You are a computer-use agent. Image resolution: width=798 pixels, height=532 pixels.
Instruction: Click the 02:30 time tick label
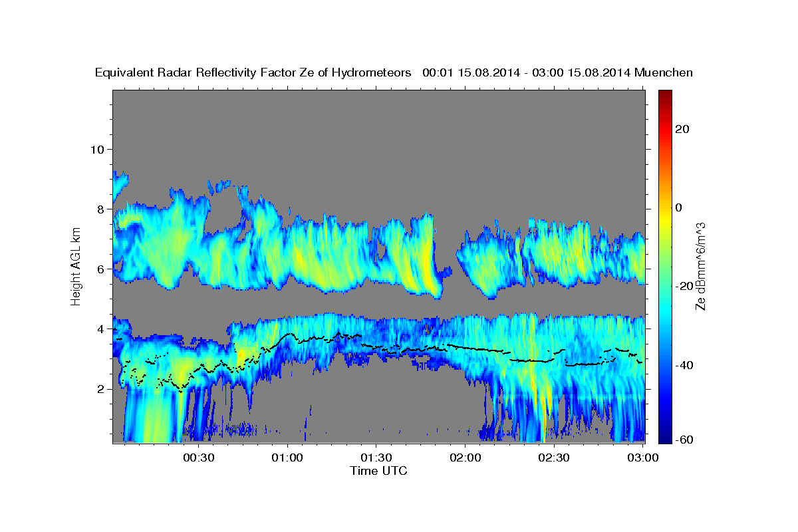pos(554,458)
